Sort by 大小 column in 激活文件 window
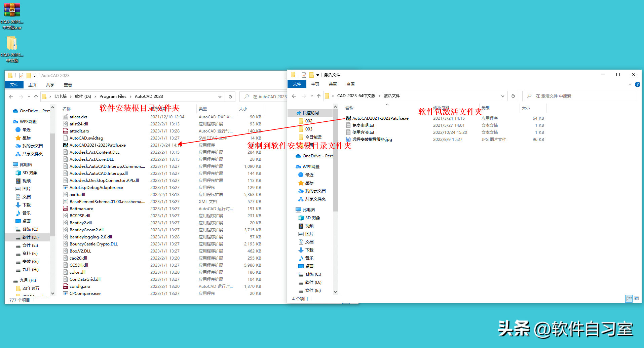Screen dimensions: 644x348 [526, 108]
